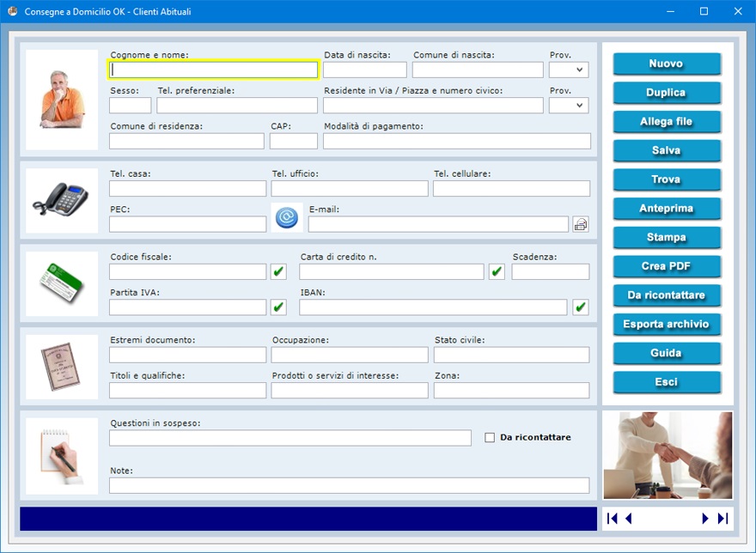Click the blue e-mail @ icon
Viewport: 756px width, 553px height.
(x=287, y=218)
